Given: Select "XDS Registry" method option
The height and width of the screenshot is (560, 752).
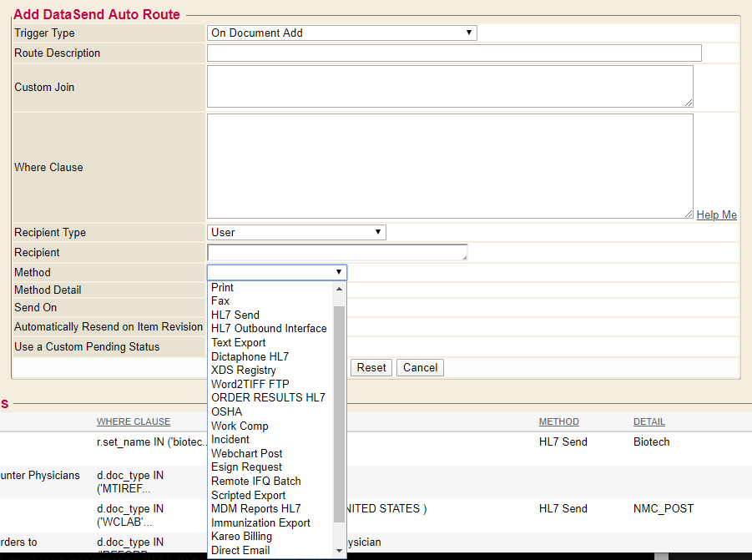Looking at the screenshot, I should tap(243, 370).
